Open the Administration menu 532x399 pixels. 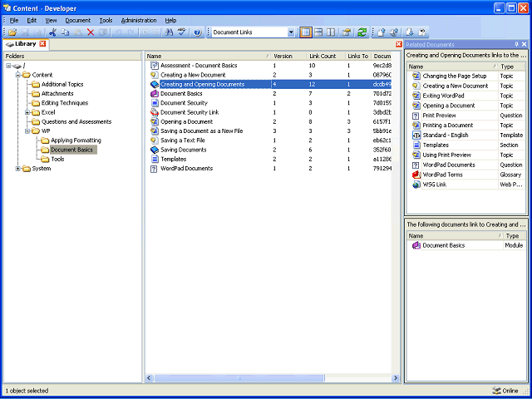click(x=139, y=20)
